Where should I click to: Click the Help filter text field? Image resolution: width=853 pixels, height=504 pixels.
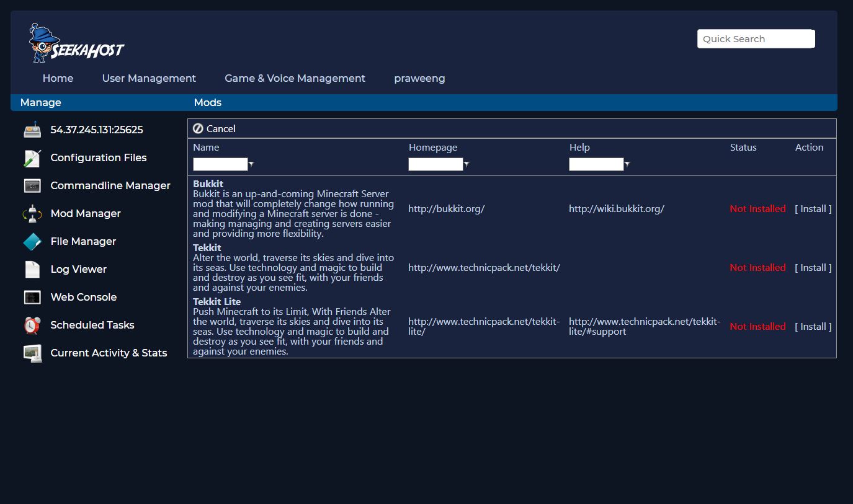click(596, 164)
